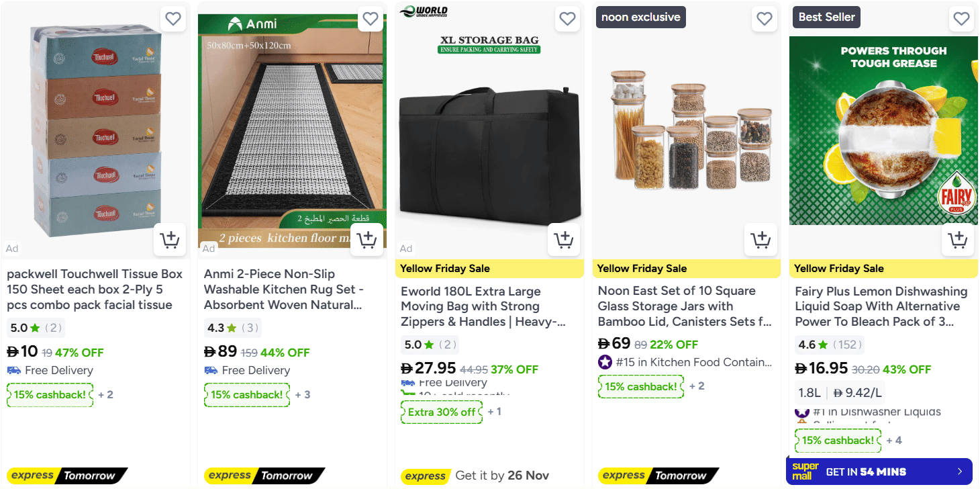Expand +2 more offers on Touchwell tissue

coord(106,395)
